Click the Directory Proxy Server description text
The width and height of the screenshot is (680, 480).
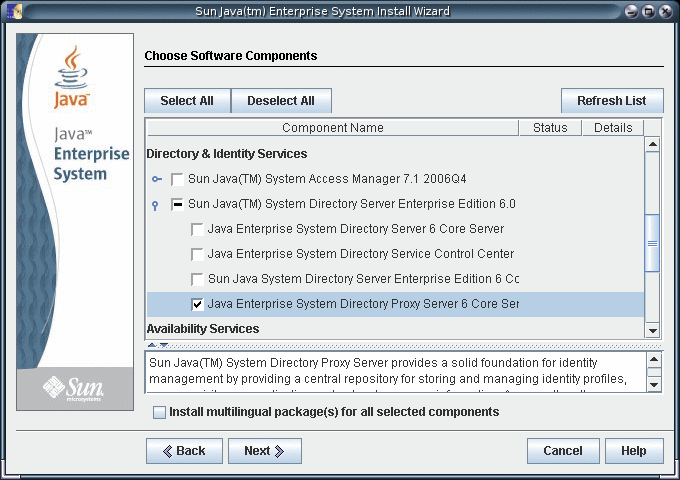point(388,373)
